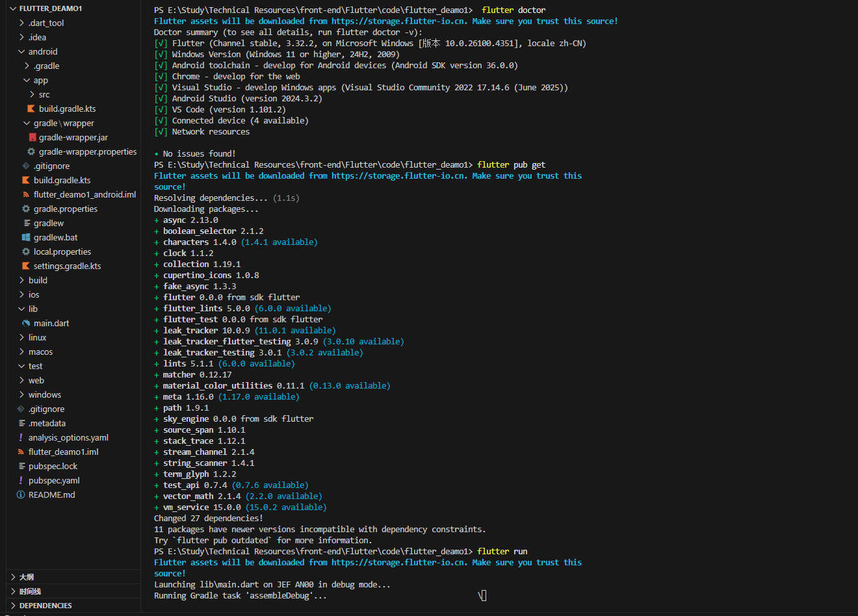
Task: Click the .metadata file icon
Action: pyautogui.click(x=21, y=423)
